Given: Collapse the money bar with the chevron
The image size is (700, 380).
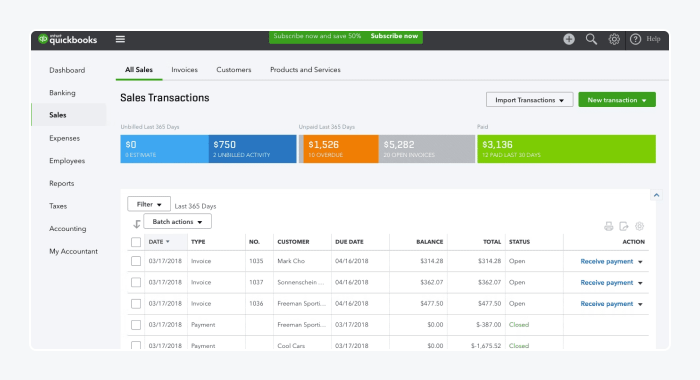Looking at the screenshot, I should pyautogui.click(x=656, y=195).
